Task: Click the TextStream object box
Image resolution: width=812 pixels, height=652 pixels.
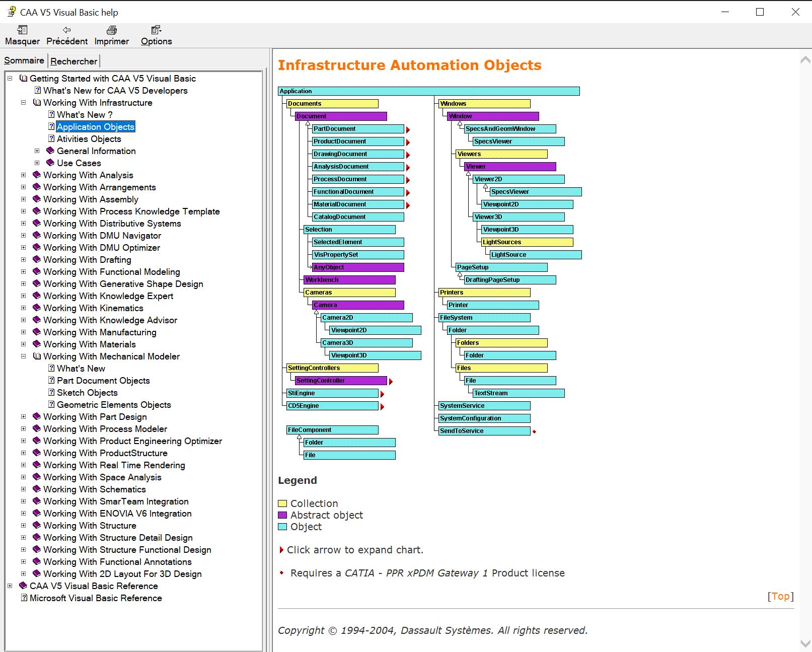Action: point(519,393)
